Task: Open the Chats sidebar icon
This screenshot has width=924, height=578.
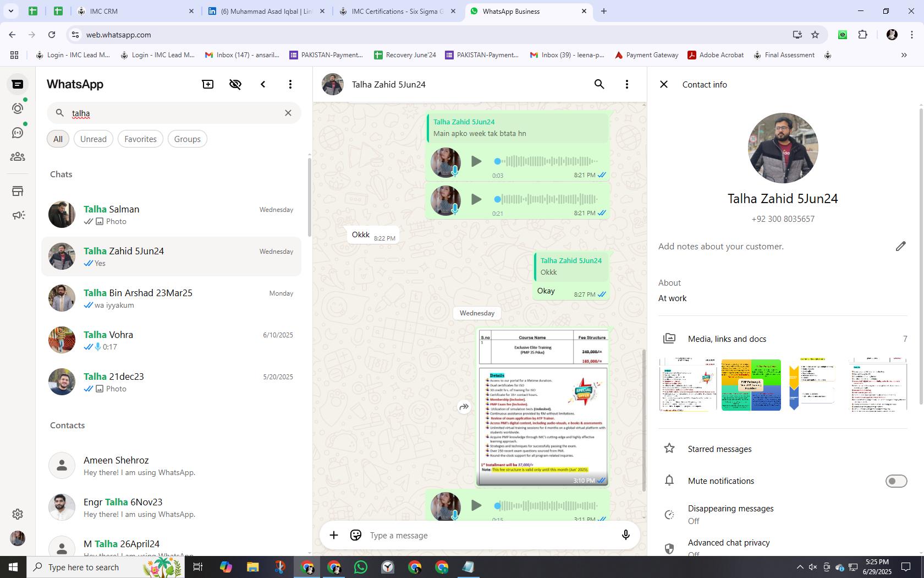Action: [x=18, y=84]
